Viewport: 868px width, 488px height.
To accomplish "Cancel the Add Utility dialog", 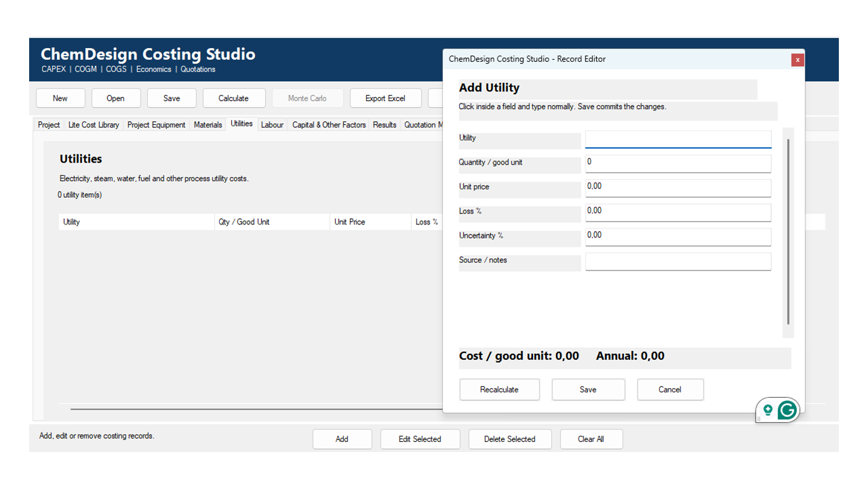I will pos(670,390).
